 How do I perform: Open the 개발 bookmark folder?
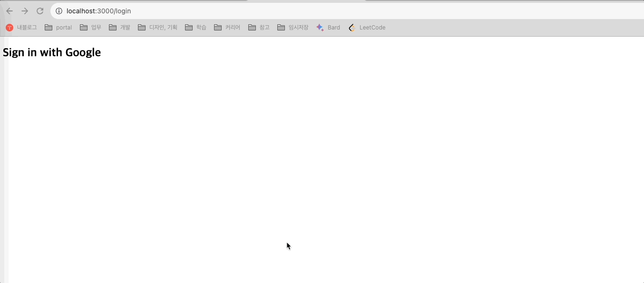[119, 28]
